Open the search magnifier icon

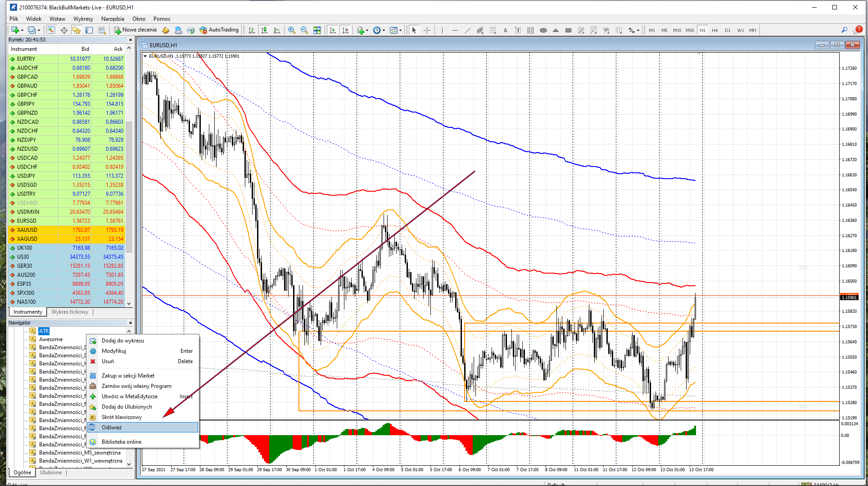click(x=844, y=30)
